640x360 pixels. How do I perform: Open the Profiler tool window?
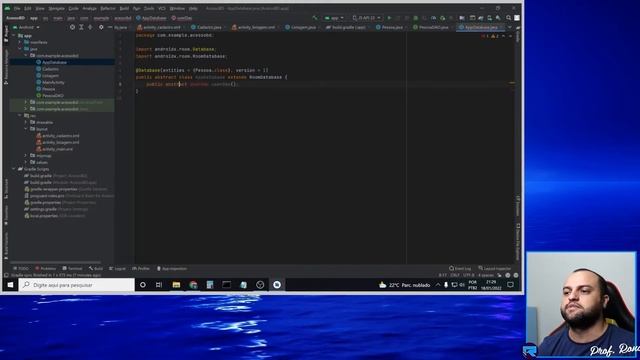(141, 269)
